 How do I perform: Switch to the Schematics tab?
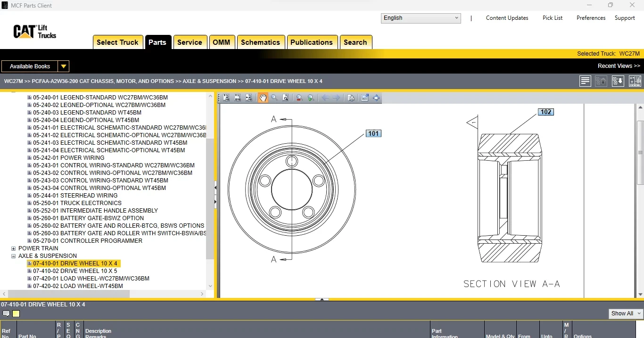(260, 42)
